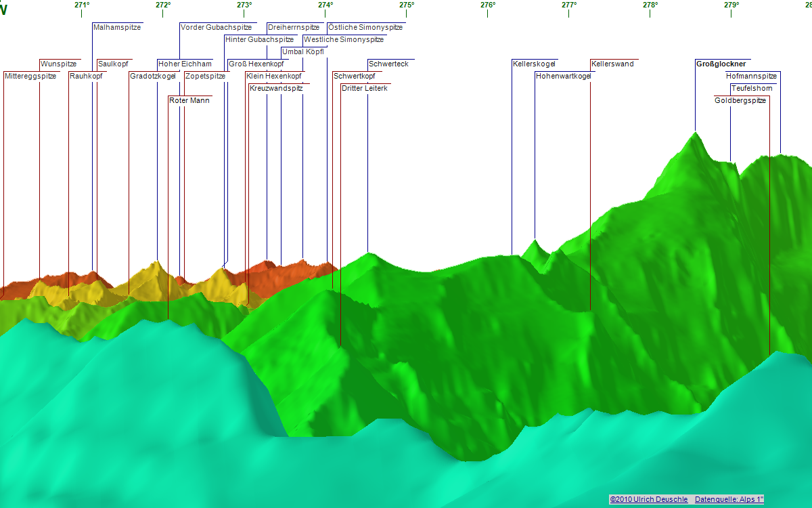812x508 pixels.
Task: Click the 275° azimuth marker
Action: coord(407,5)
